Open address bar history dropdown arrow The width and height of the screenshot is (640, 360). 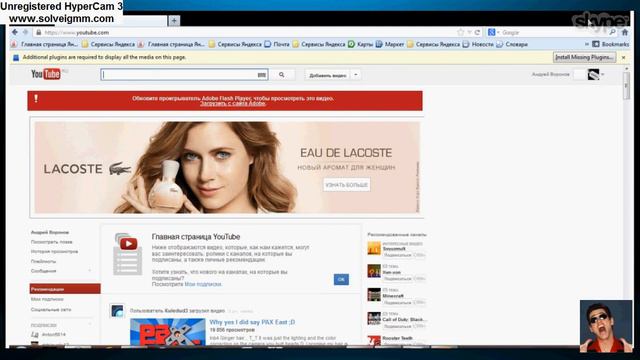tap(469, 32)
